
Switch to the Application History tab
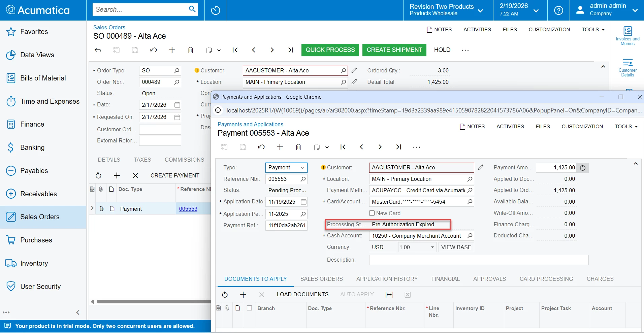tap(387, 279)
